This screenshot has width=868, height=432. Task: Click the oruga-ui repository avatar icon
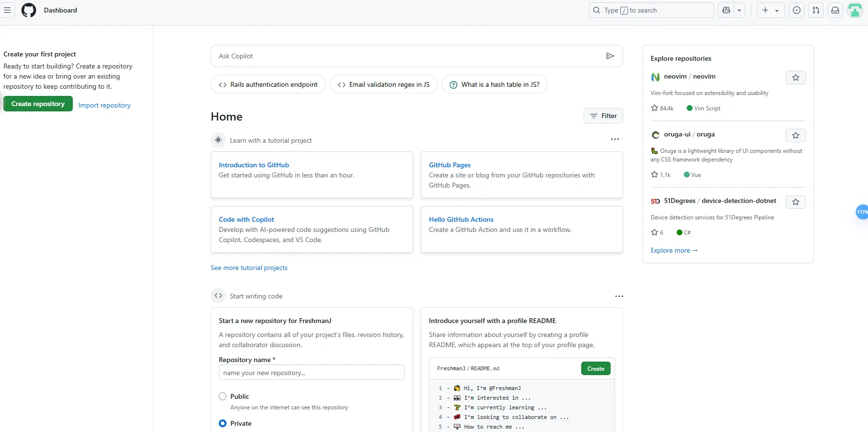point(655,135)
